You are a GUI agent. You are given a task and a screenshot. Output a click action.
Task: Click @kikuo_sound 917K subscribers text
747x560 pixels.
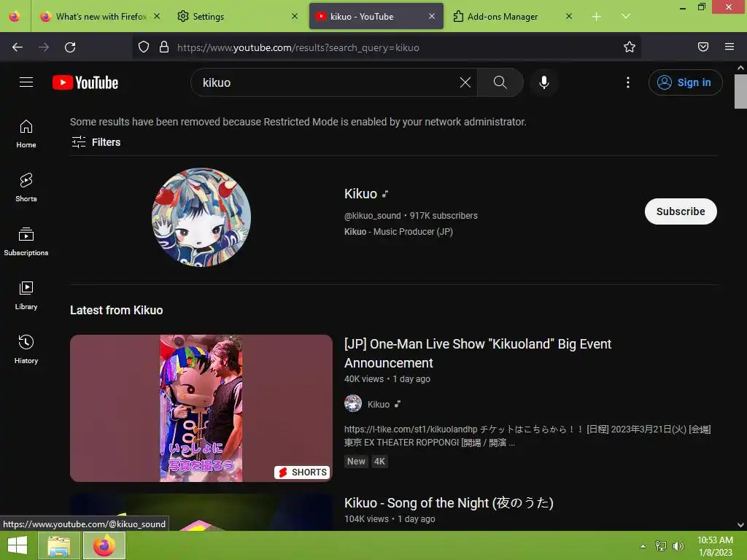411,216
